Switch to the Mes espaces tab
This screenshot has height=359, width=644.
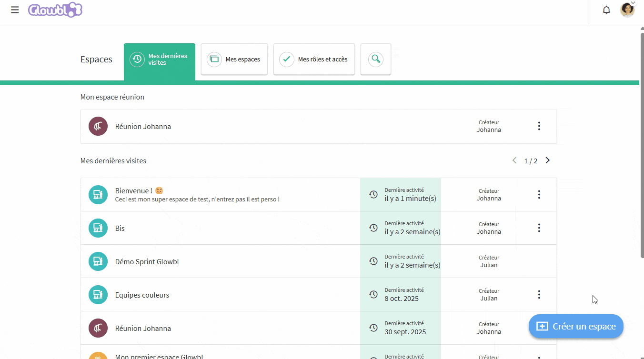coord(234,59)
